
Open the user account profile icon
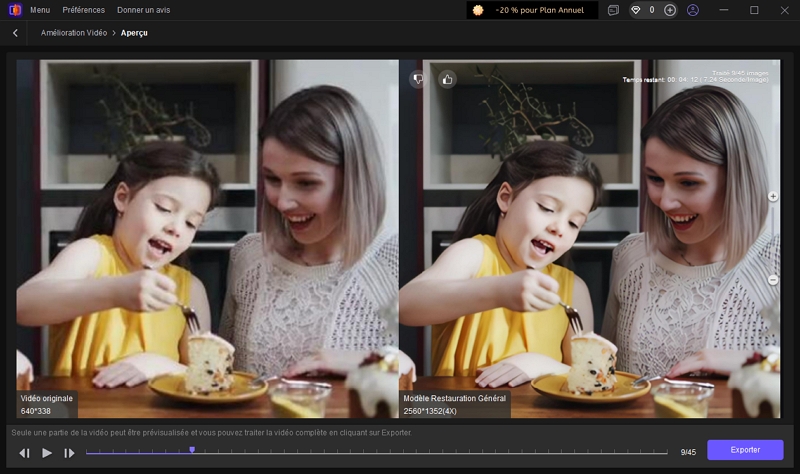pyautogui.click(x=693, y=10)
